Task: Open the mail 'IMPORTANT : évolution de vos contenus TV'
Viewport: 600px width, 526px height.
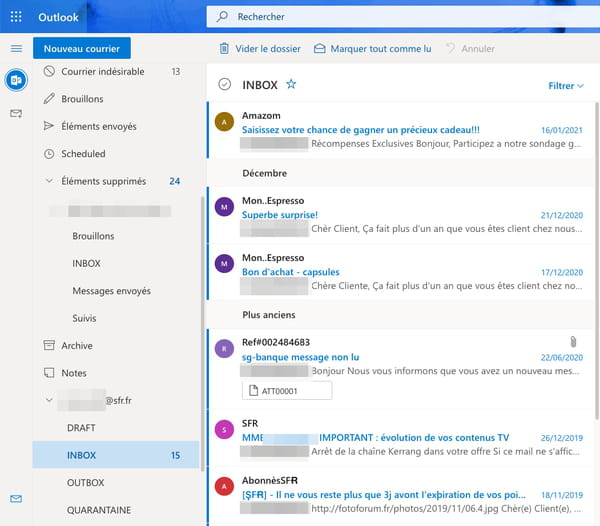Action: click(x=400, y=437)
